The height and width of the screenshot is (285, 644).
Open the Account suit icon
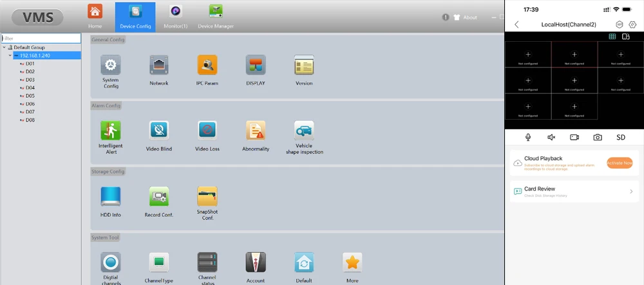(256, 262)
